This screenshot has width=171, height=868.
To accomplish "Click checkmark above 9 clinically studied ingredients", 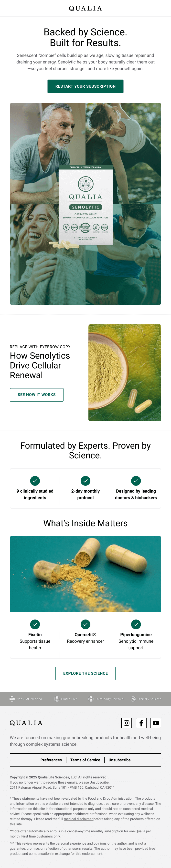I will [x=35, y=481].
